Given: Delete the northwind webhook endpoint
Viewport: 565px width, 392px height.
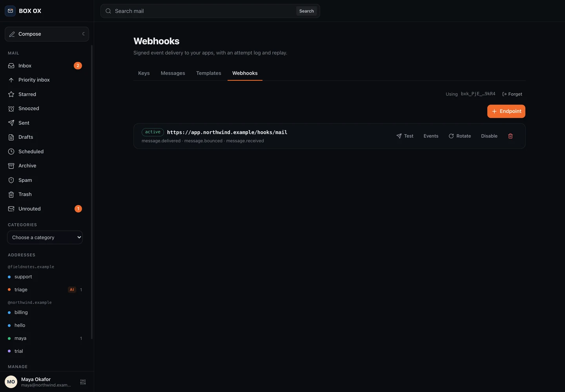Looking at the screenshot, I should pyautogui.click(x=510, y=136).
